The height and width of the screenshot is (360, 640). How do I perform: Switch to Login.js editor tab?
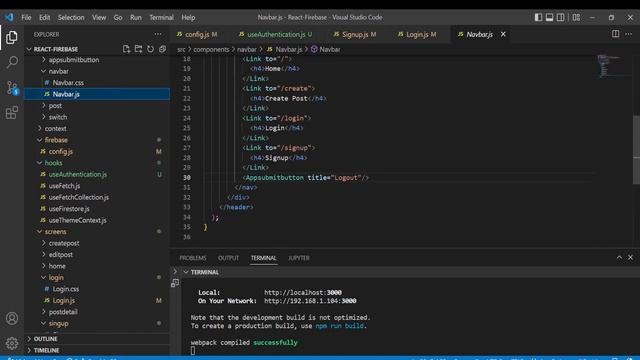tap(417, 35)
